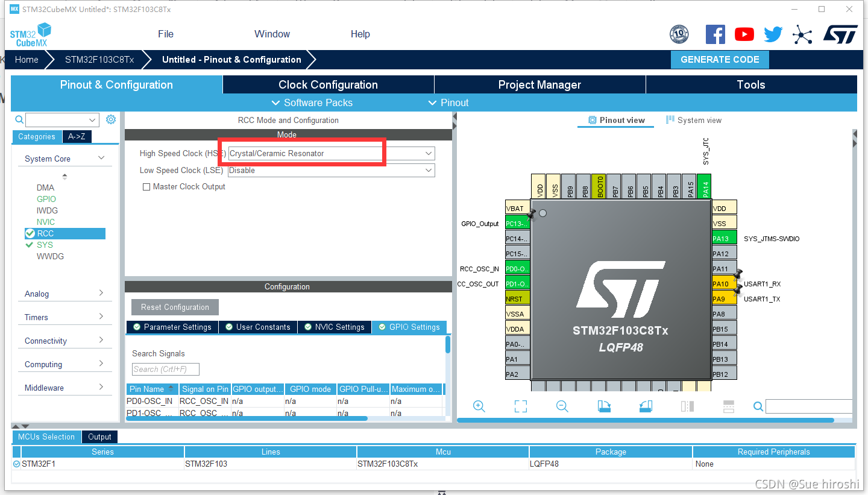This screenshot has height=495, width=868.
Task: Select the PA9 USART1_TX pin
Action: coord(724,299)
